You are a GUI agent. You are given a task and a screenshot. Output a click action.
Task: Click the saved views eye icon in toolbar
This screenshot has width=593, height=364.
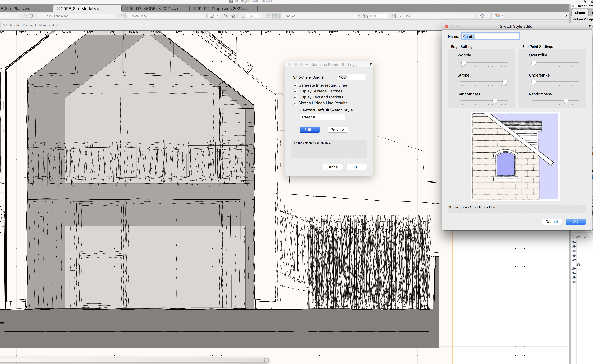(212, 16)
